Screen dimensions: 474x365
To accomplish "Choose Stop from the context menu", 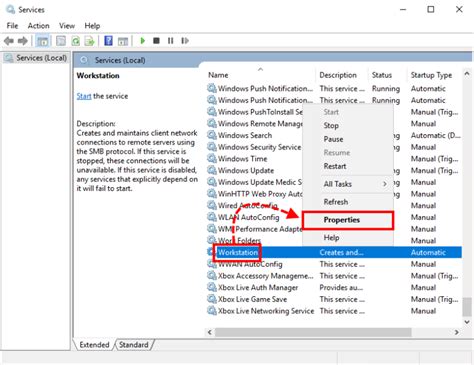I will pyautogui.click(x=348, y=126).
